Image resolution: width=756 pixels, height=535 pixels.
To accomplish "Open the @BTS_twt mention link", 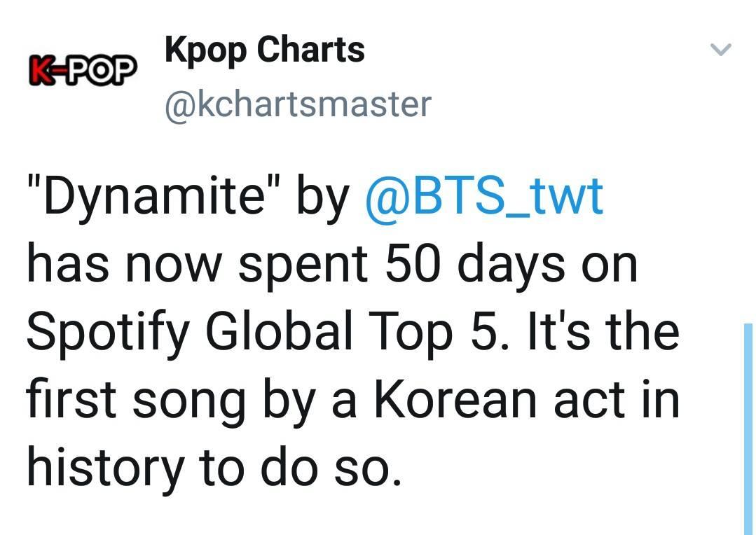I will 484,195.
